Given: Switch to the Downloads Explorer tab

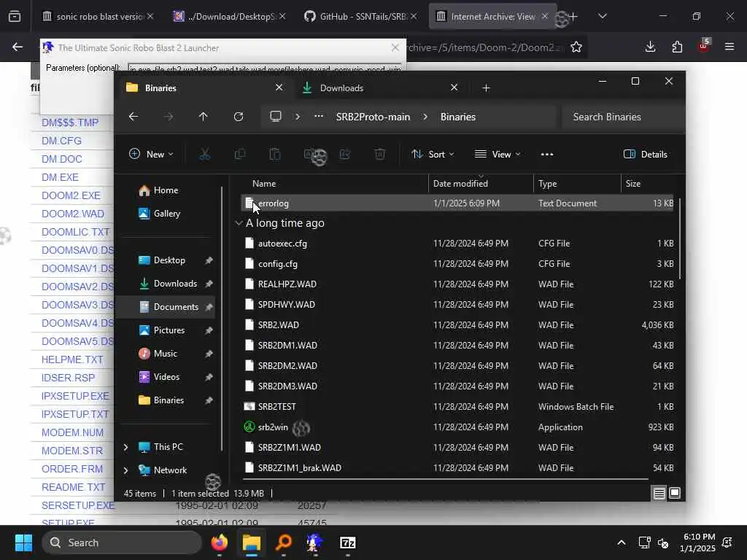Looking at the screenshot, I should (x=381, y=88).
